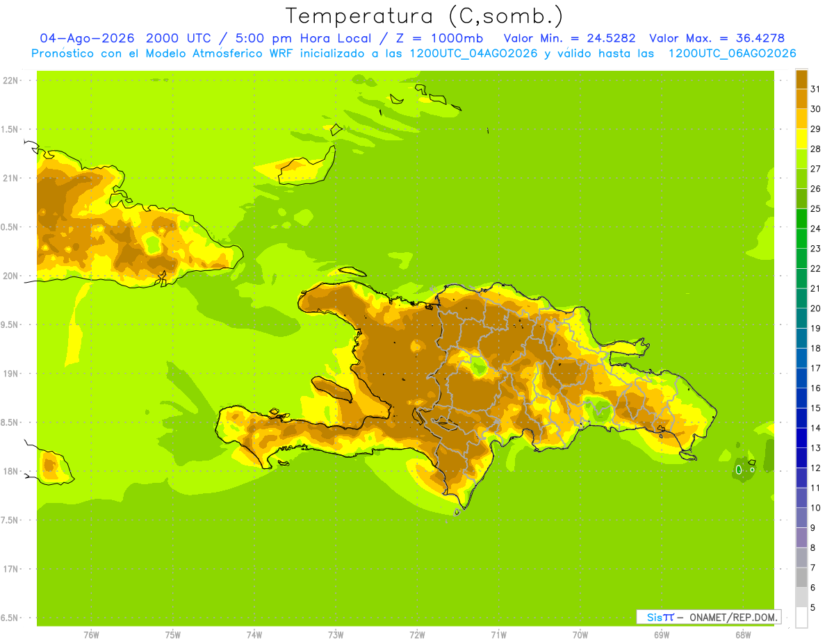Click legend value "10"
This screenshot has height=644, width=834.
816,508
